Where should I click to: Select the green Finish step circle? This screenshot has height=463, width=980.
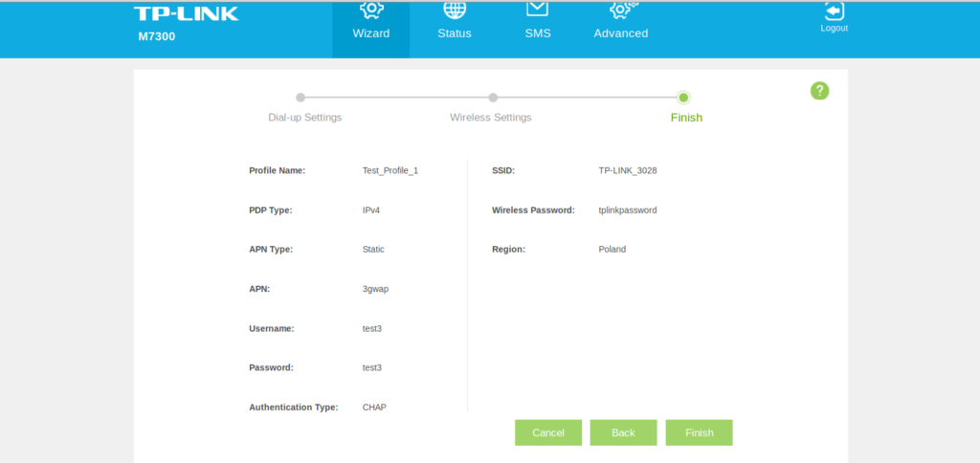point(683,98)
